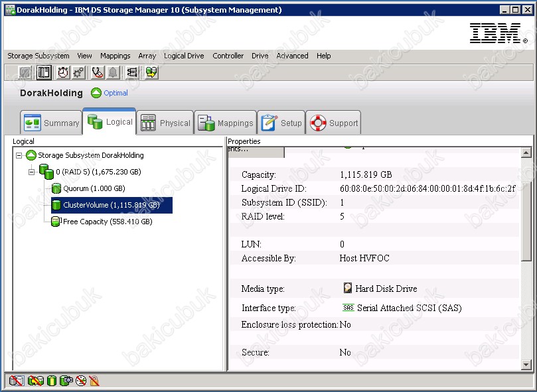Click the stopwatch performance monitor toolbar icon
The height and width of the screenshot is (392, 537).
(x=62, y=72)
